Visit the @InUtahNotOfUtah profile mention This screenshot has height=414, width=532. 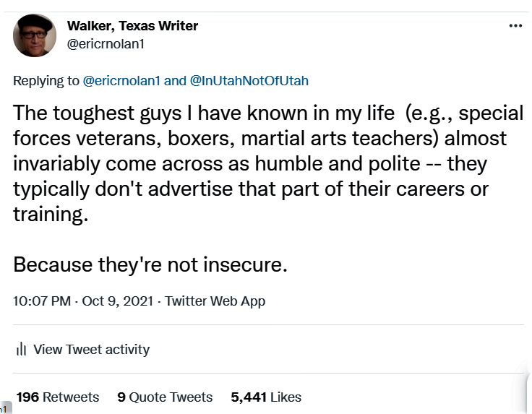coord(249,81)
